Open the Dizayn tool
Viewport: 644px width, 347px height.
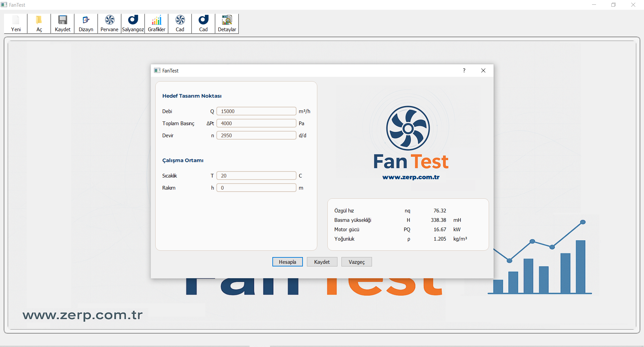tap(86, 23)
